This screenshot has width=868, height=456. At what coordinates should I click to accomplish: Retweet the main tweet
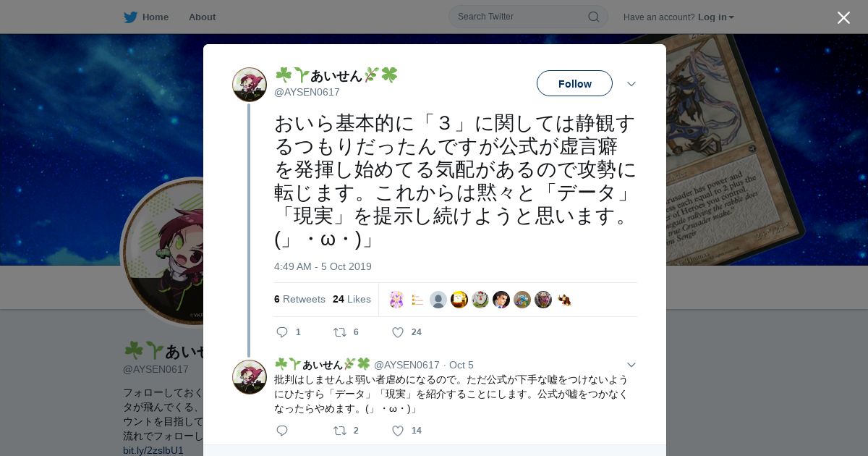click(x=339, y=332)
